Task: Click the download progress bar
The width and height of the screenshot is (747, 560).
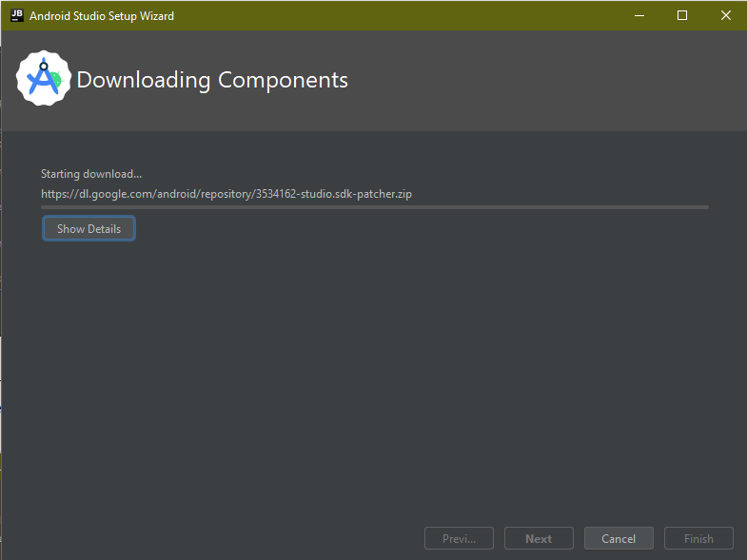Action: coord(374,206)
